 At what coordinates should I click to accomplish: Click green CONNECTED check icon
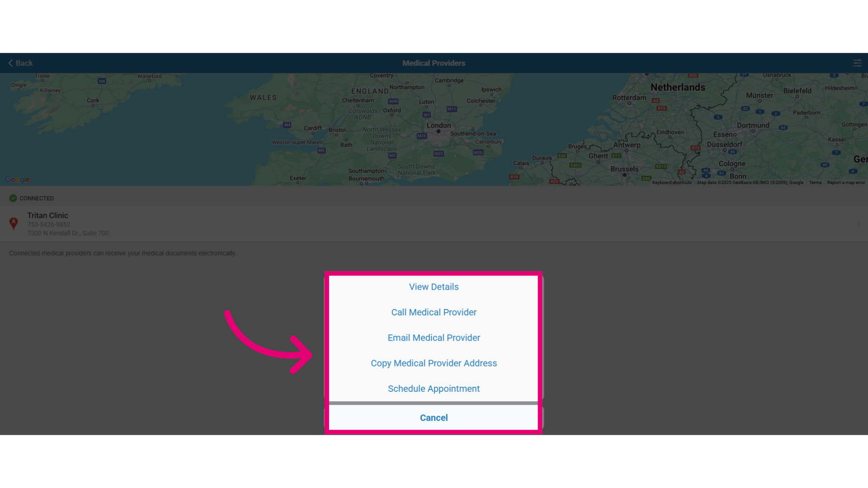coord(13,198)
